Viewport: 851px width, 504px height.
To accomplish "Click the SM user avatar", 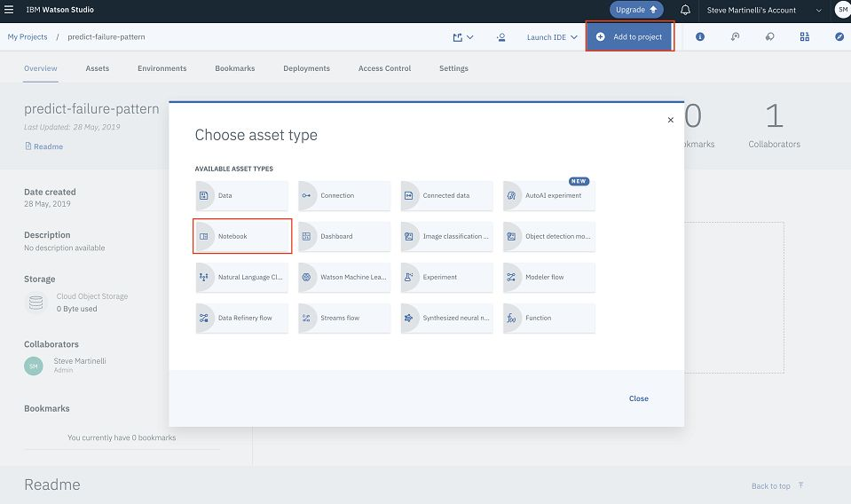I will point(842,10).
